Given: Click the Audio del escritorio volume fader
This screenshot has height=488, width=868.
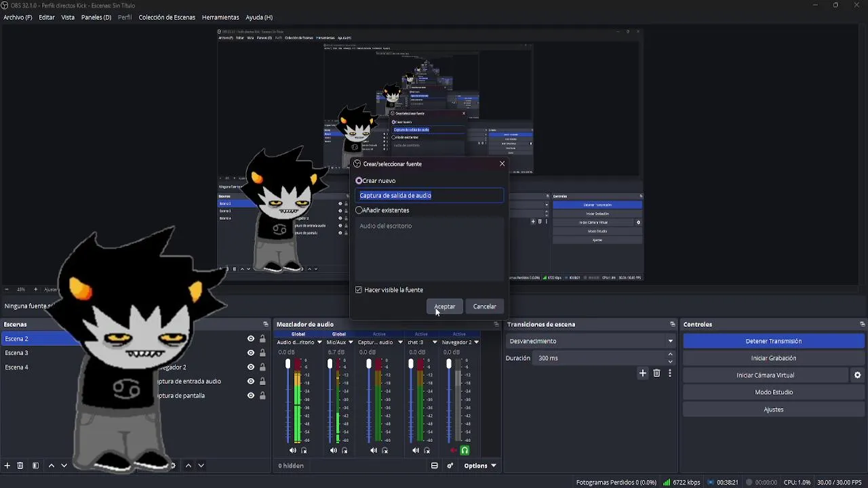Looking at the screenshot, I should pos(288,364).
